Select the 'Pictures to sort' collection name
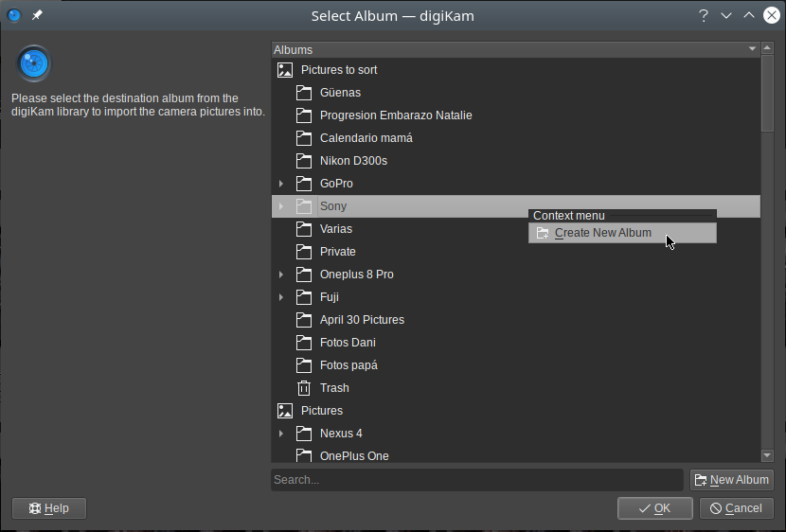The image size is (786, 532). pos(339,70)
